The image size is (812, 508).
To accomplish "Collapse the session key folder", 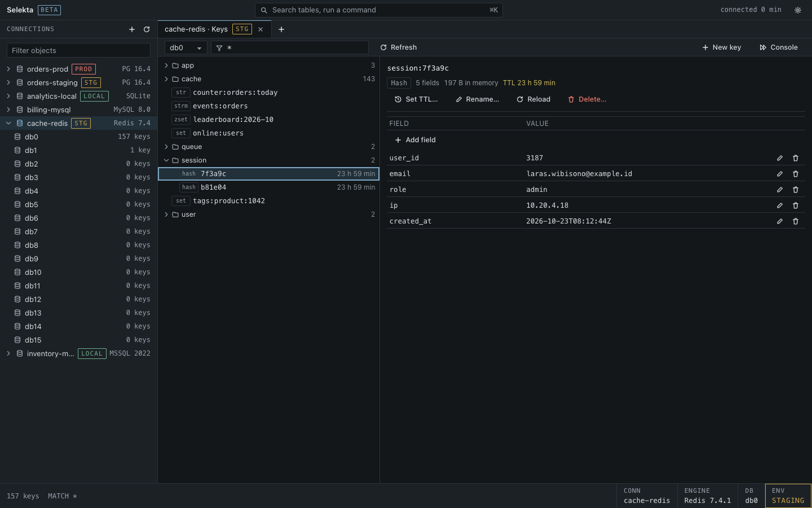I will pos(166,160).
